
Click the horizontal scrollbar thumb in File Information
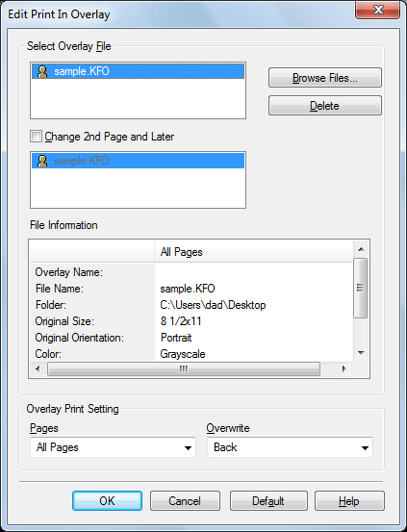point(184,368)
